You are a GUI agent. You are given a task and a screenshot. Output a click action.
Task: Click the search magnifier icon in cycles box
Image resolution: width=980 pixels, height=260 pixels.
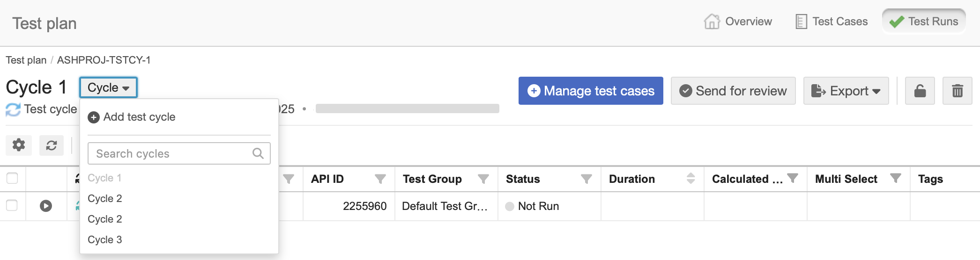(x=258, y=153)
